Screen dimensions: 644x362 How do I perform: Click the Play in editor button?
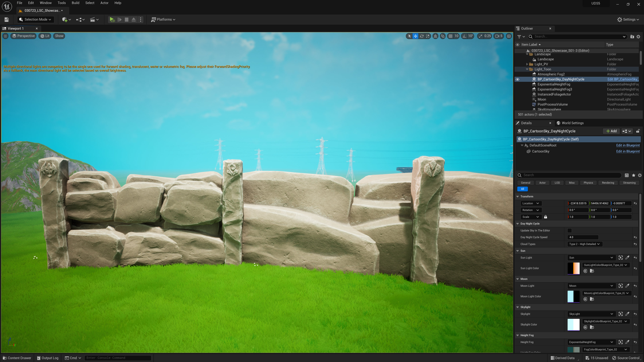(112, 19)
